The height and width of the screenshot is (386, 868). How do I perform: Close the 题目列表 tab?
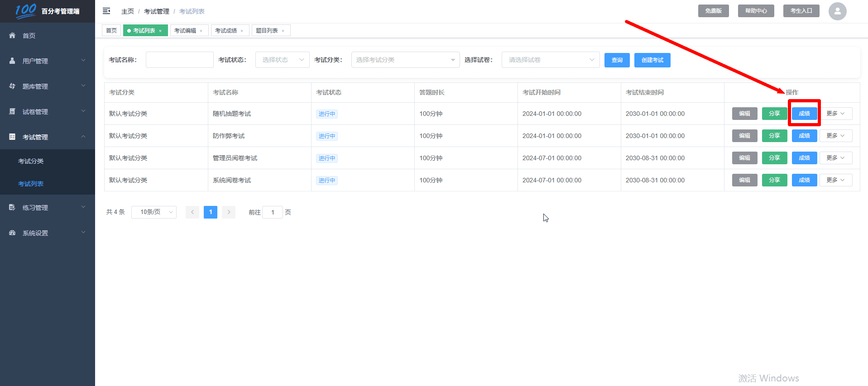point(283,31)
